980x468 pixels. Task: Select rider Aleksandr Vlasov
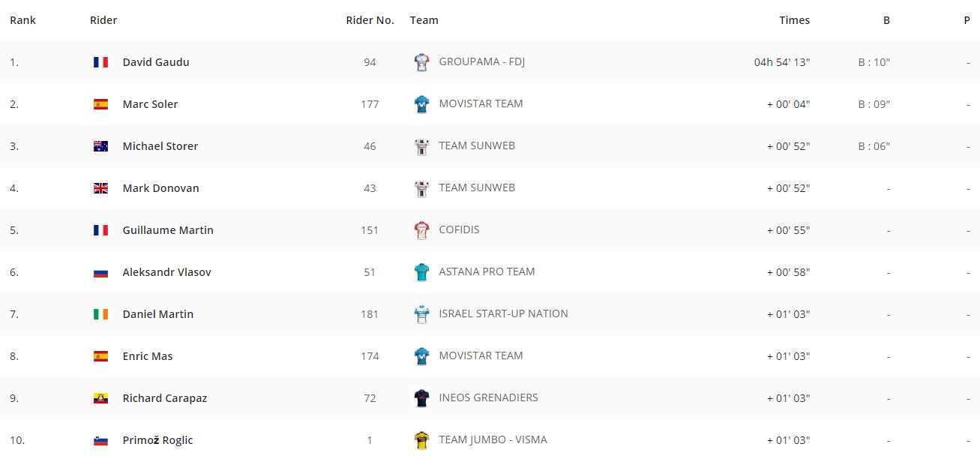[x=166, y=272]
